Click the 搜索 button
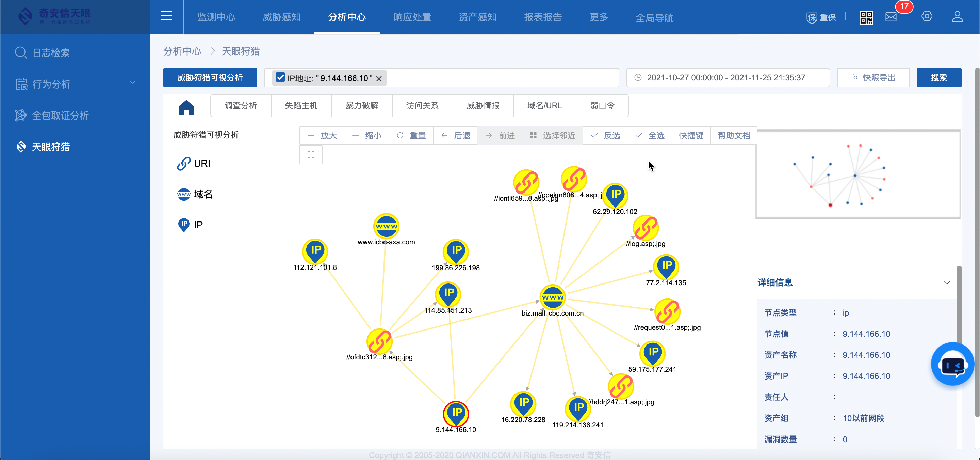980x460 pixels. coord(938,78)
